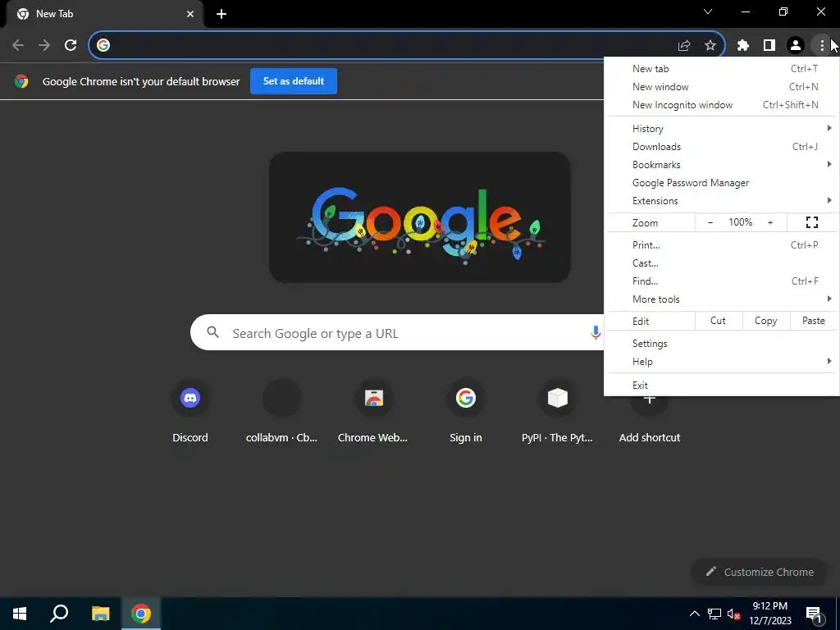Expand the Extensions submenu
The width and height of the screenshot is (840, 630).
click(722, 201)
